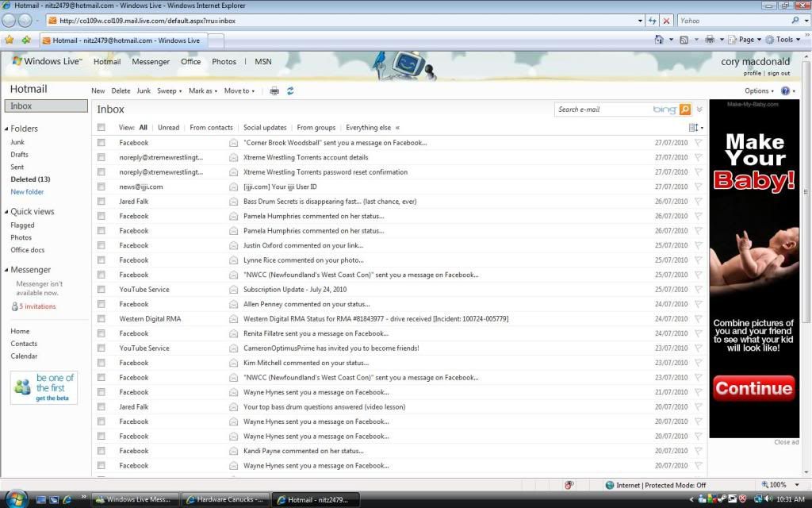Click the IE toolbar Print icon

[710, 40]
